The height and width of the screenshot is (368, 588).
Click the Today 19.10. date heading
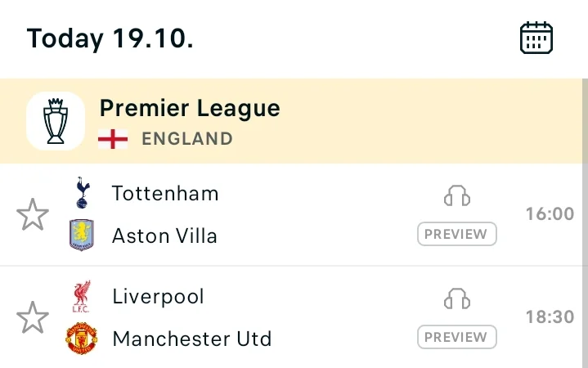click(x=110, y=38)
